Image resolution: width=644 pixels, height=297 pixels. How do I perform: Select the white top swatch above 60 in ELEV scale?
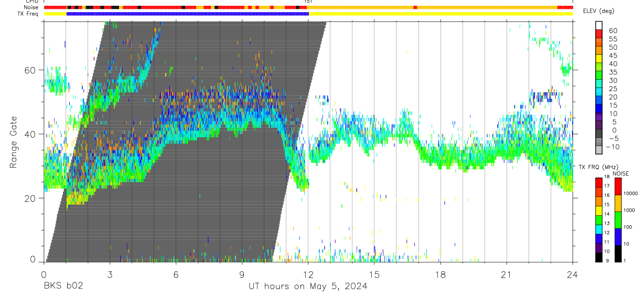599,26
